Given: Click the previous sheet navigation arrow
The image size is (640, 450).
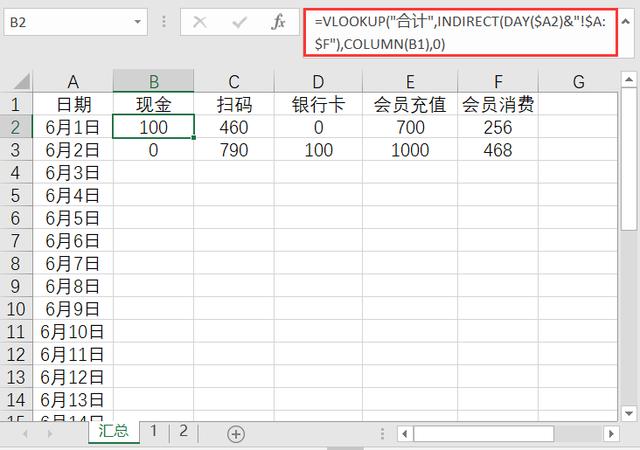Looking at the screenshot, I should point(22,433).
